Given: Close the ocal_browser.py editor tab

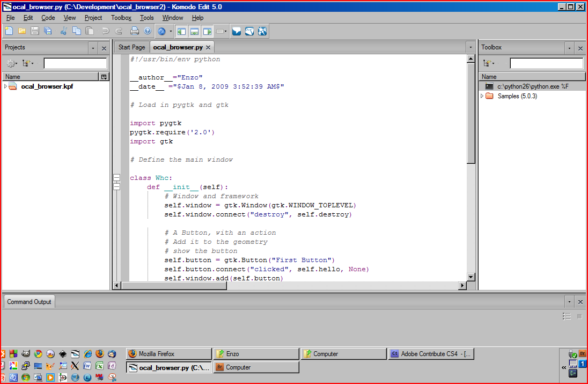Looking at the screenshot, I should (208, 47).
